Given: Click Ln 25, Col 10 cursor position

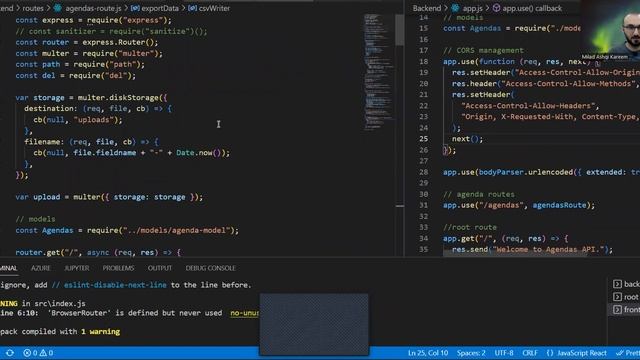Looking at the screenshot, I should point(428,353).
